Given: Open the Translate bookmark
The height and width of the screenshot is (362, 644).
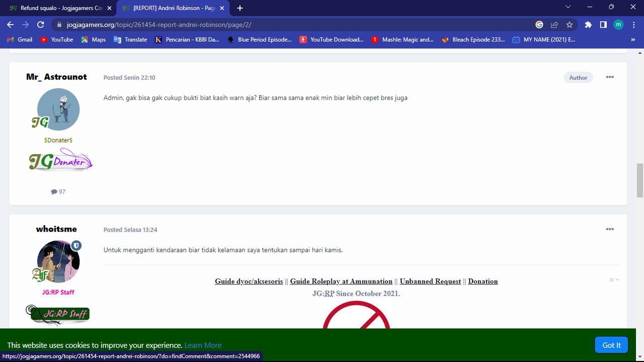Looking at the screenshot, I should pyautogui.click(x=130, y=40).
